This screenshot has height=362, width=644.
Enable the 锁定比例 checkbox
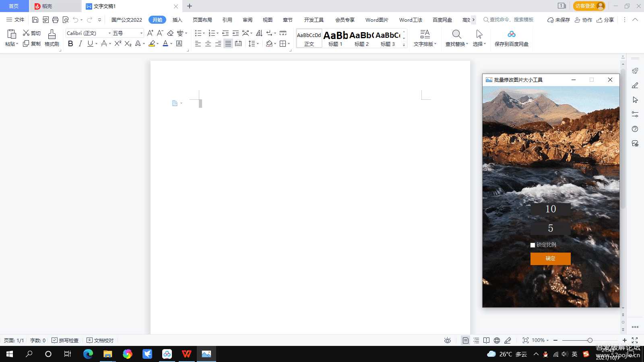coord(533,245)
